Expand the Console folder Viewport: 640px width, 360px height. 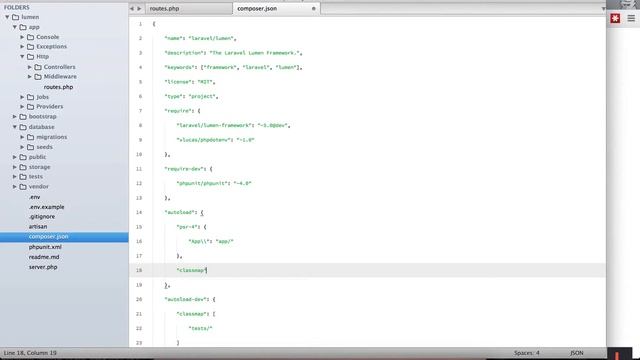(22, 37)
